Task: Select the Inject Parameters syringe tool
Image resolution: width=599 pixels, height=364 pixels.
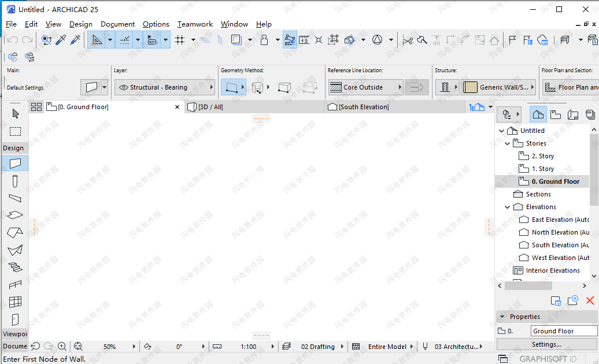Action: (75, 40)
